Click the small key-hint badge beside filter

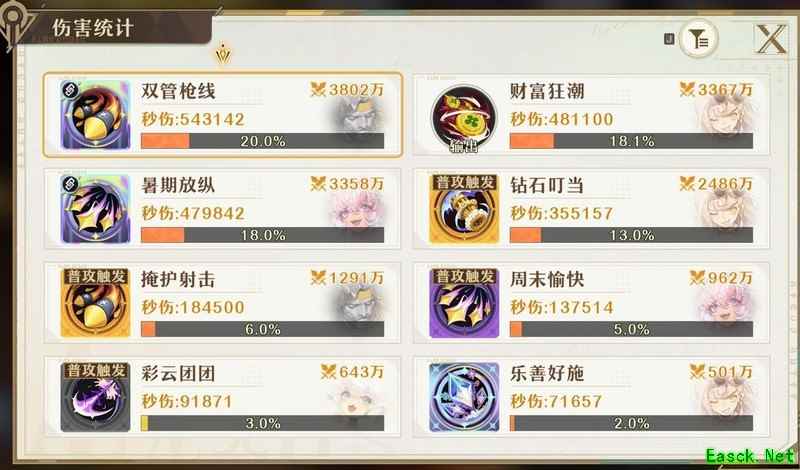[x=669, y=39]
